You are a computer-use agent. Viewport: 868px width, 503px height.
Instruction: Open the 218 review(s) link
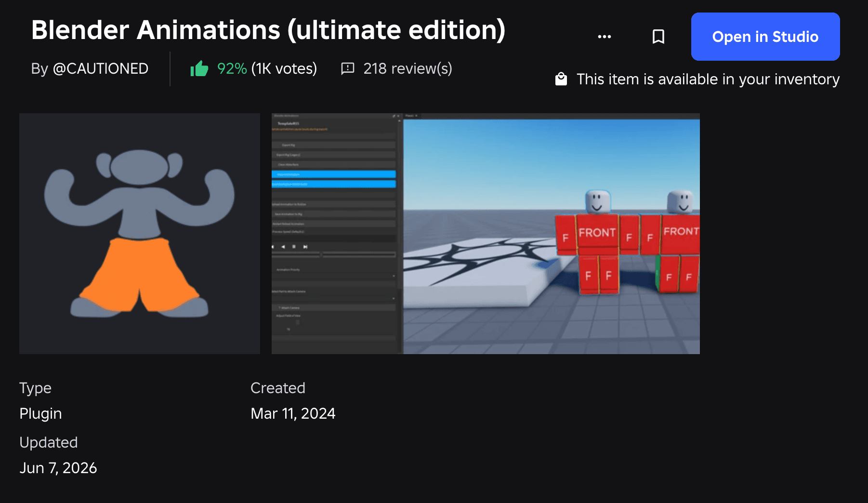tap(408, 68)
